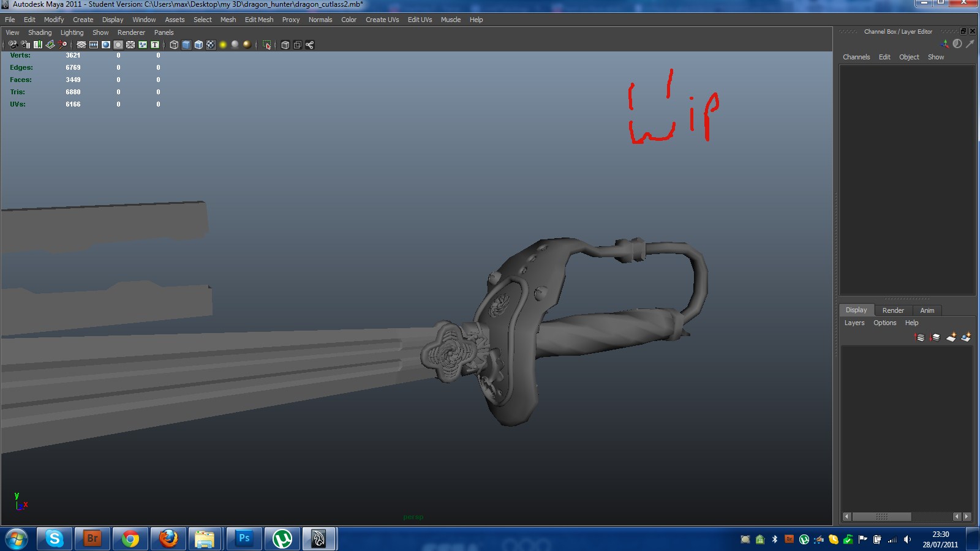
Task: Open the Create UVs menu
Action: pos(382,20)
